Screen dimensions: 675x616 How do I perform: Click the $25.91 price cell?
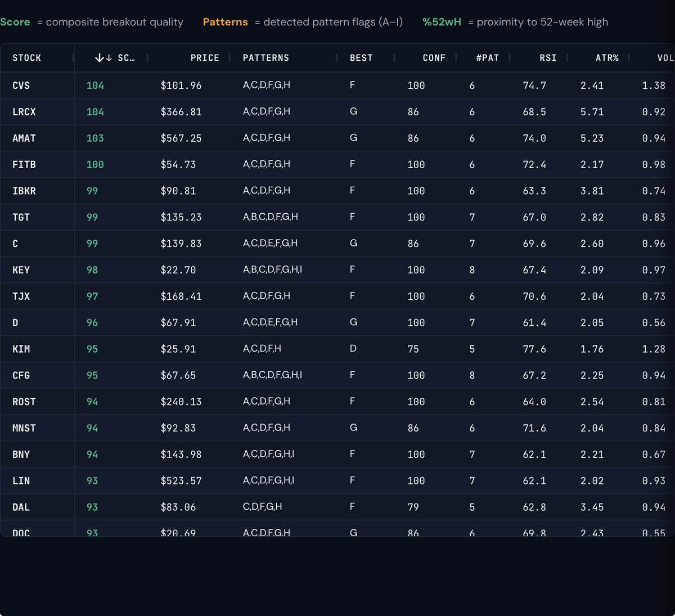click(x=178, y=349)
